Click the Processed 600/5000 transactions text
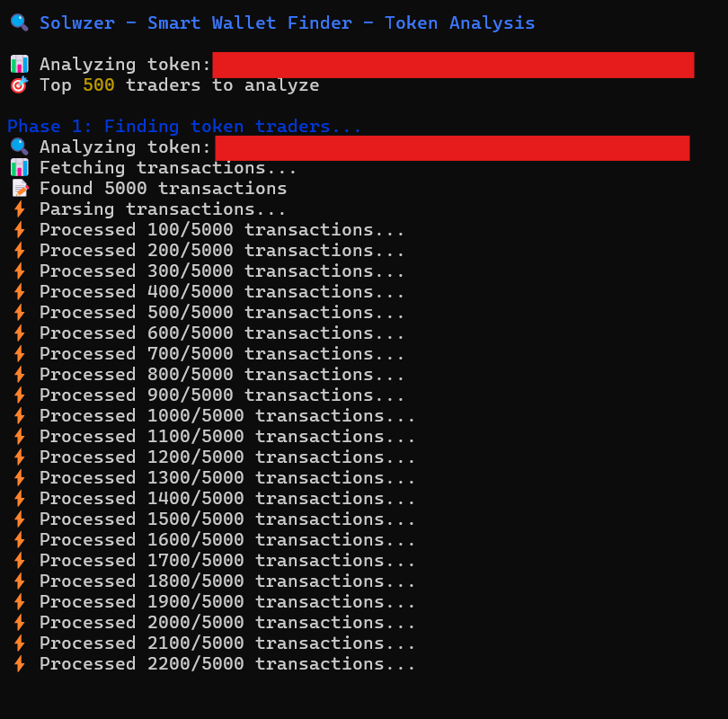 pos(222,333)
